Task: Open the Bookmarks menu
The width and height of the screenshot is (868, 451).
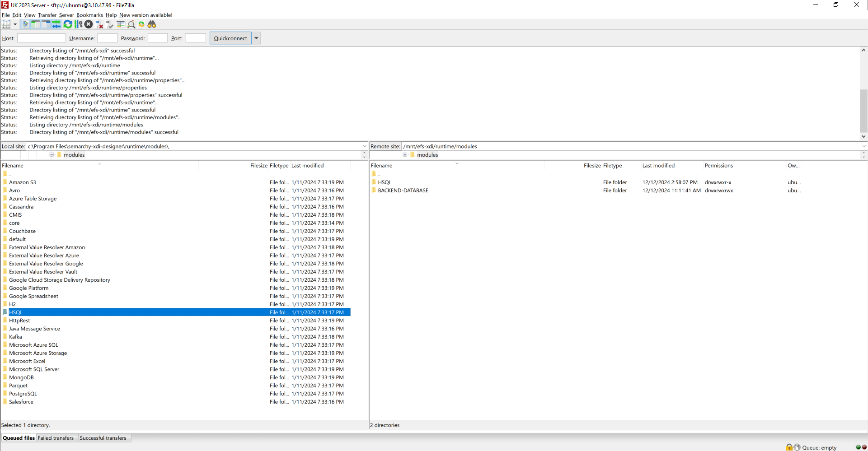Action: [x=90, y=15]
